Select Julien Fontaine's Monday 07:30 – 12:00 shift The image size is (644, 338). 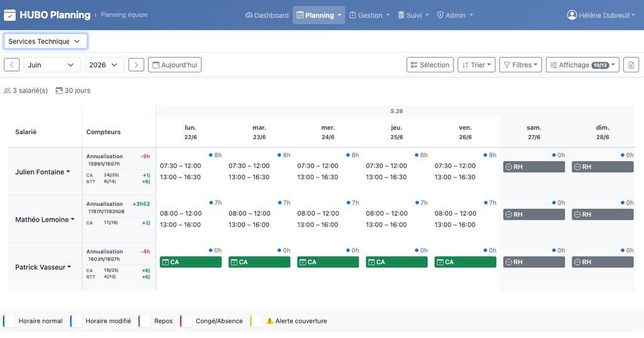(x=180, y=166)
